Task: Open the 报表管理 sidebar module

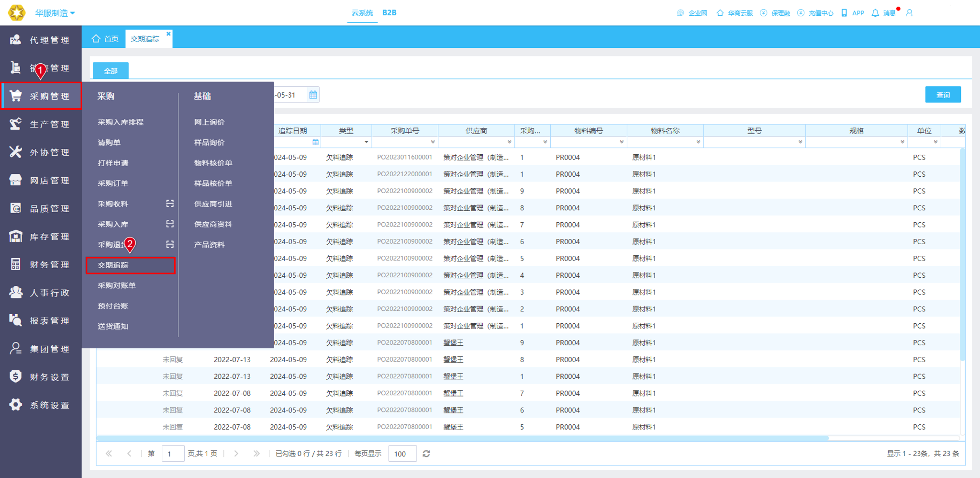Action: [41, 321]
